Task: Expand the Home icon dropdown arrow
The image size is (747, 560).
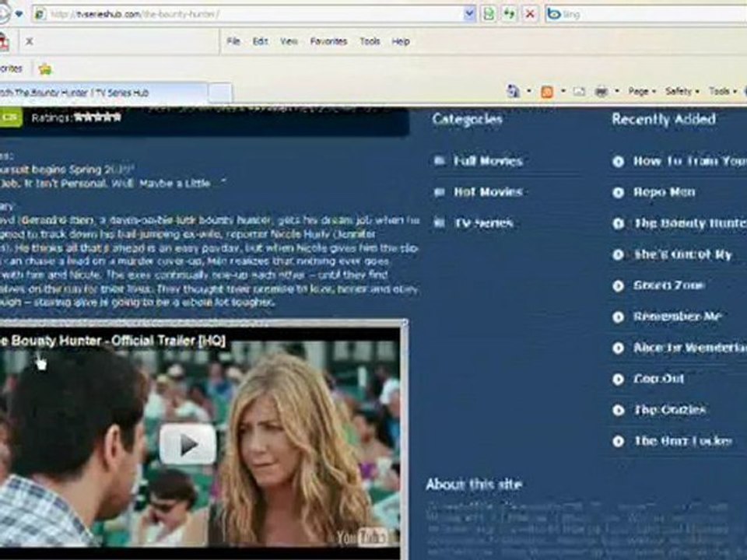Action: [529, 91]
